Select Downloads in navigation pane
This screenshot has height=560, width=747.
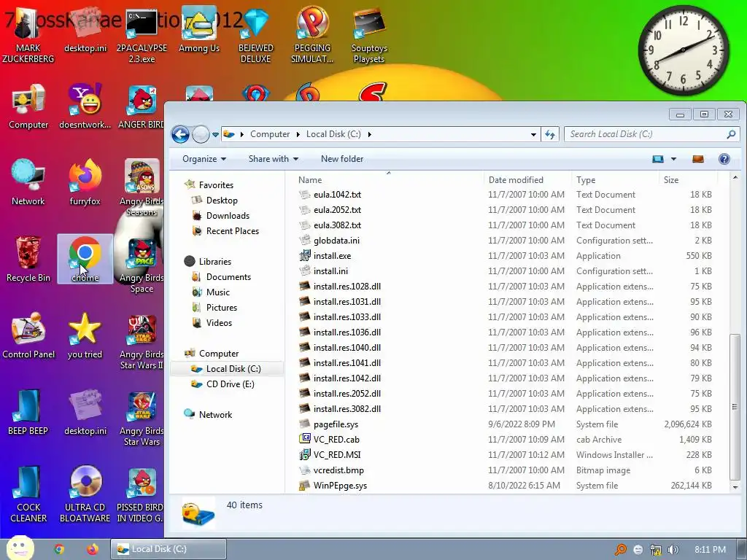[228, 216]
